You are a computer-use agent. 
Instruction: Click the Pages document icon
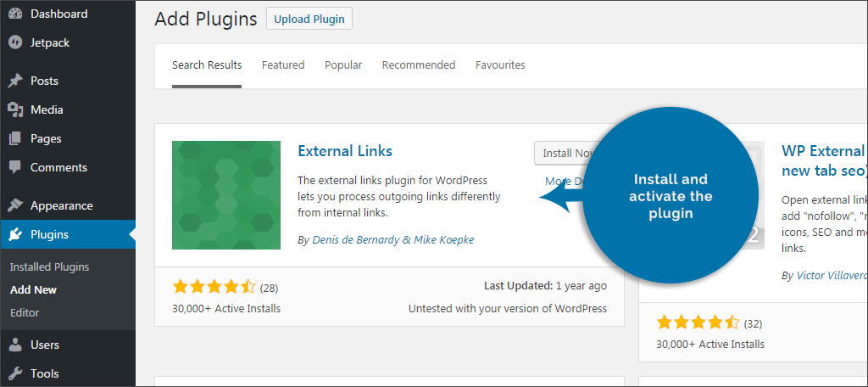[x=15, y=138]
